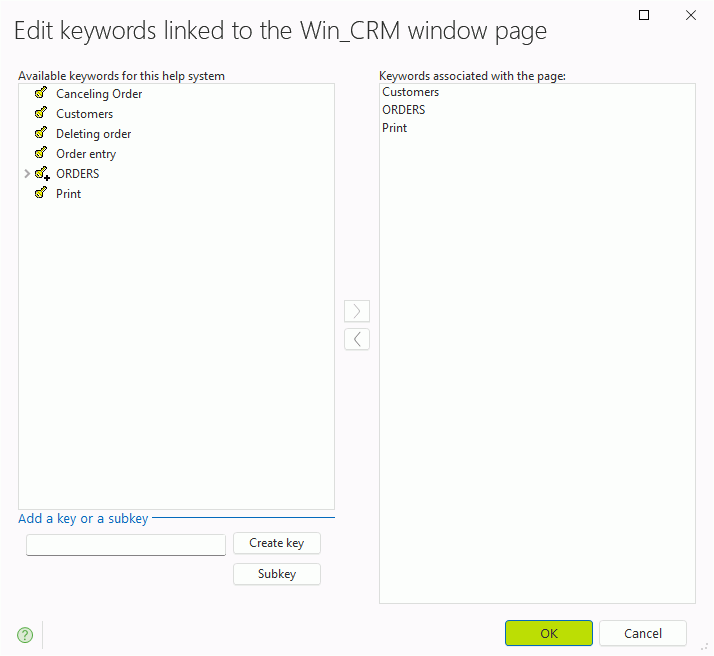Remove keyword using the left arrow button
The height and width of the screenshot is (656, 714).
coord(357,339)
